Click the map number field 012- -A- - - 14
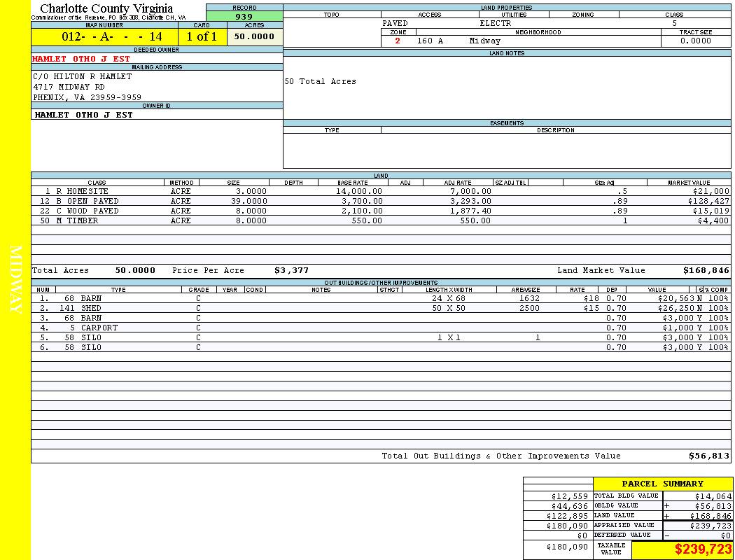This screenshot has height=560, width=735. coord(102,37)
